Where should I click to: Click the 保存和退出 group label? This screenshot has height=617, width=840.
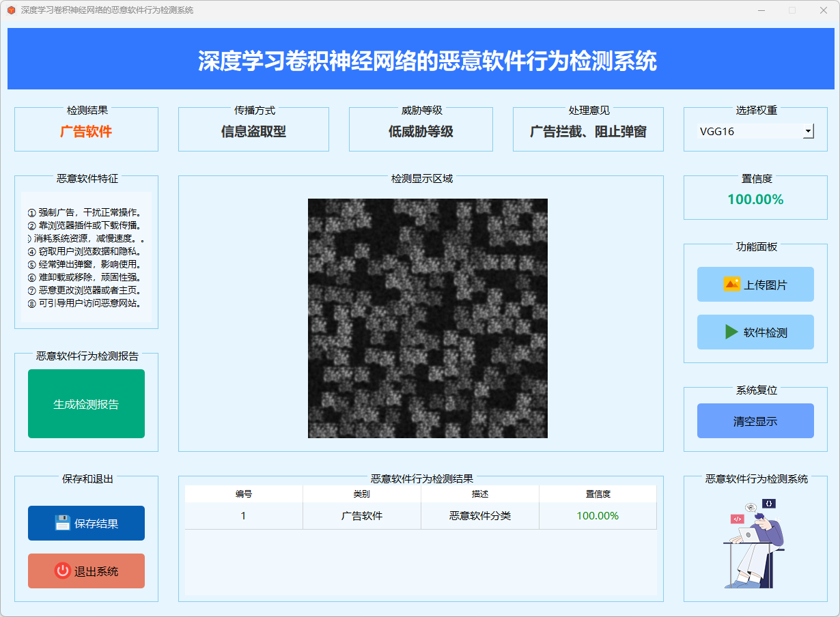pos(87,478)
